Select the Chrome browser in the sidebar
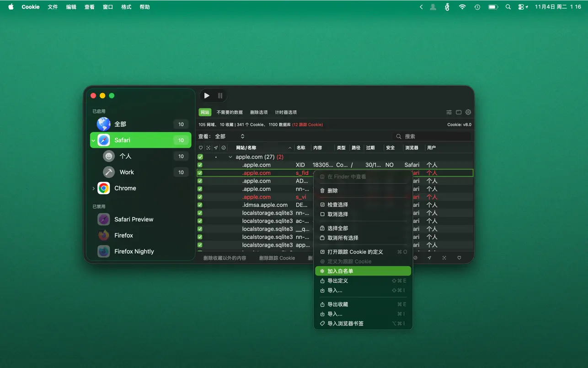The height and width of the screenshot is (368, 588). pyautogui.click(x=126, y=188)
